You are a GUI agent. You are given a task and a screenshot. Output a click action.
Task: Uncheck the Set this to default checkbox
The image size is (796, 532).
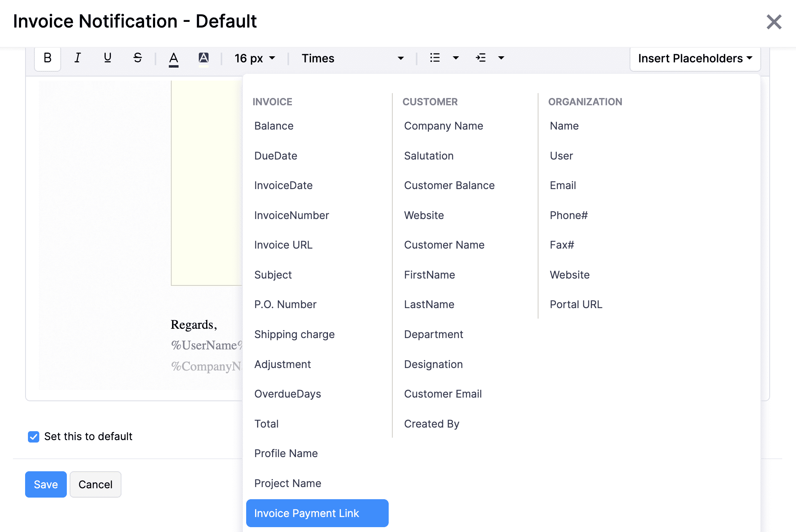point(34,436)
